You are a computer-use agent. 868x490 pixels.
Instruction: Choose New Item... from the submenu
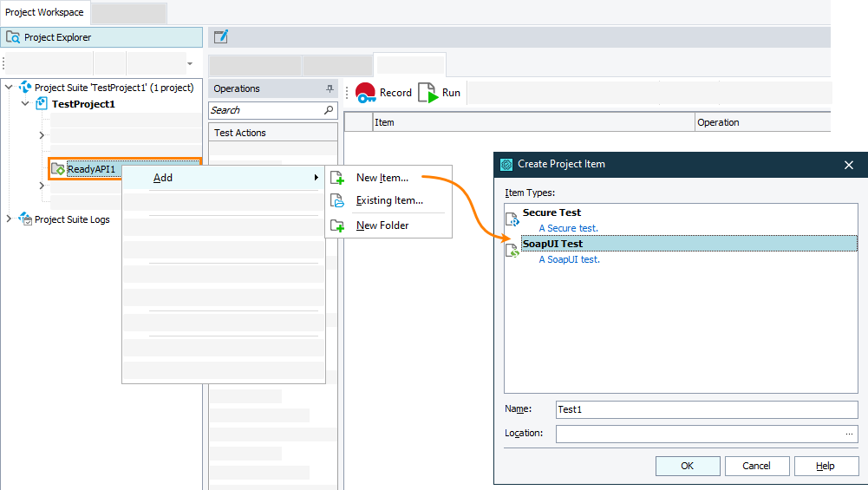pyautogui.click(x=382, y=178)
